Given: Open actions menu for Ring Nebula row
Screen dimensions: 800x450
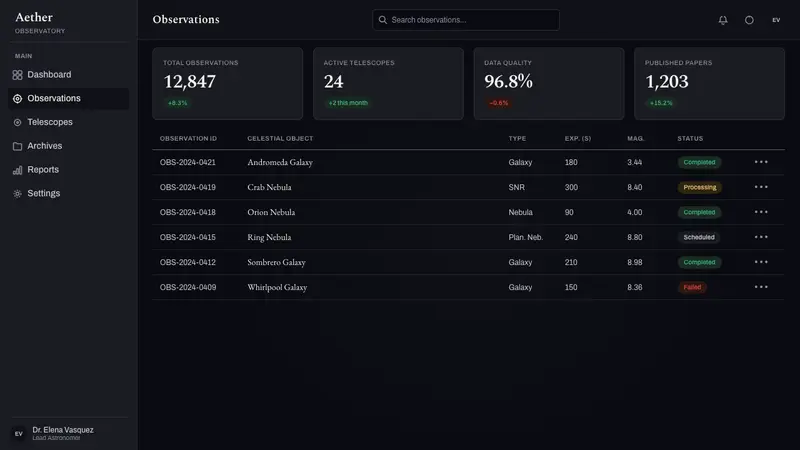Looking at the screenshot, I should pos(761,237).
